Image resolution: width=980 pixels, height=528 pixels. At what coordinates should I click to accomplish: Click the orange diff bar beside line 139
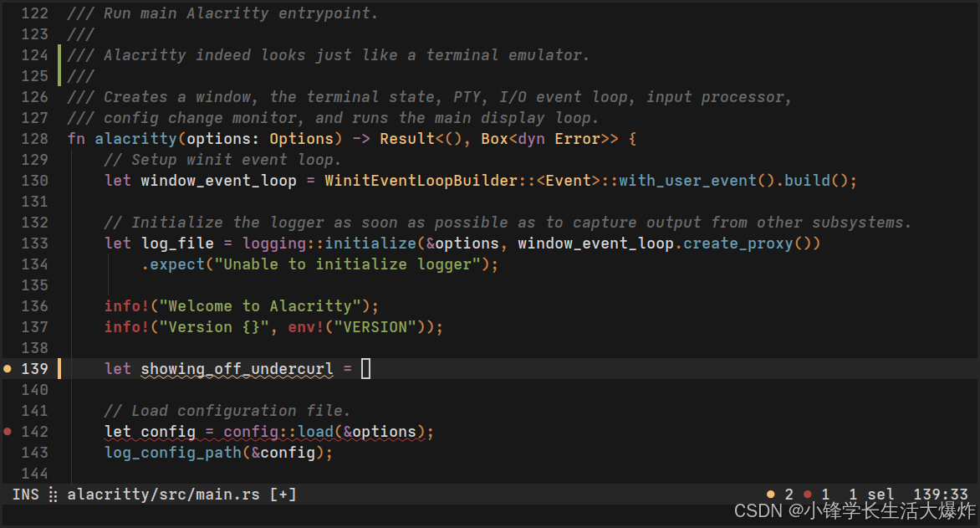coord(59,369)
